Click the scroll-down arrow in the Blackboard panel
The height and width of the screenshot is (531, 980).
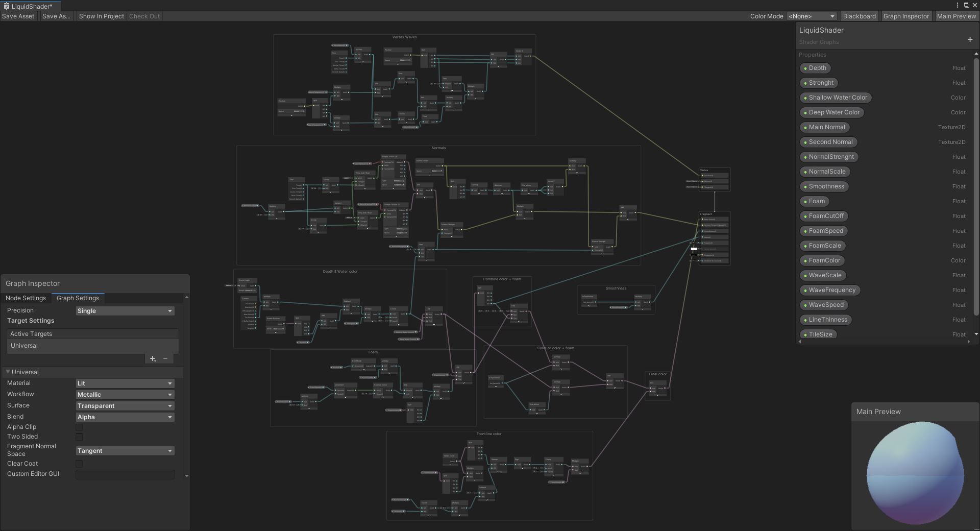point(976,334)
